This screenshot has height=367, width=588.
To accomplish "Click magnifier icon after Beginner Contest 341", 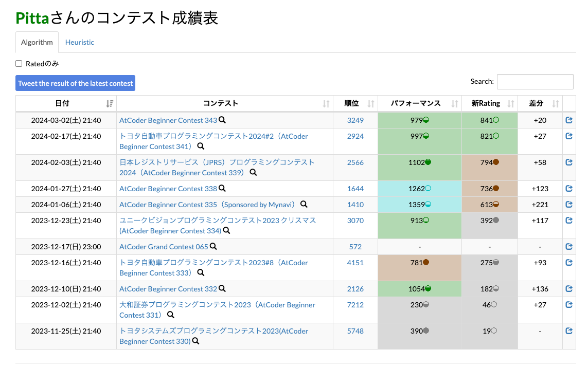I will (201, 146).
